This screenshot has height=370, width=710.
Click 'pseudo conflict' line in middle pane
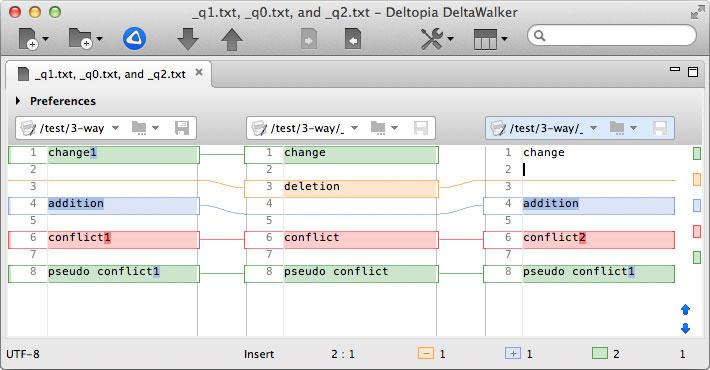[x=341, y=274]
